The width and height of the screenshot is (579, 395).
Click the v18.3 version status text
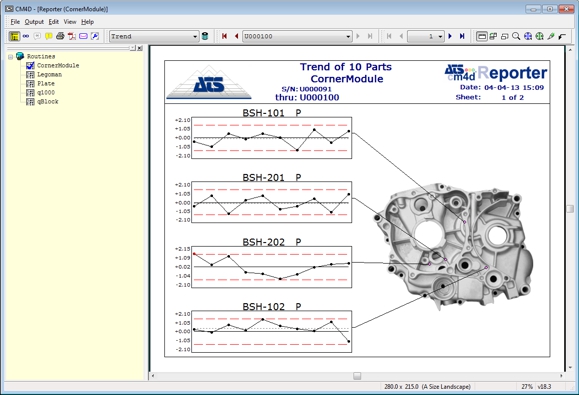(x=544, y=387)
